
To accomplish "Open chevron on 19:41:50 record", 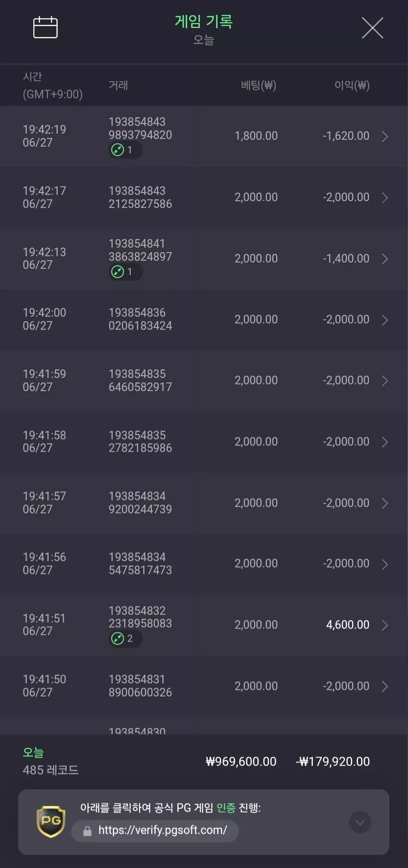I will tap(385, 687).
